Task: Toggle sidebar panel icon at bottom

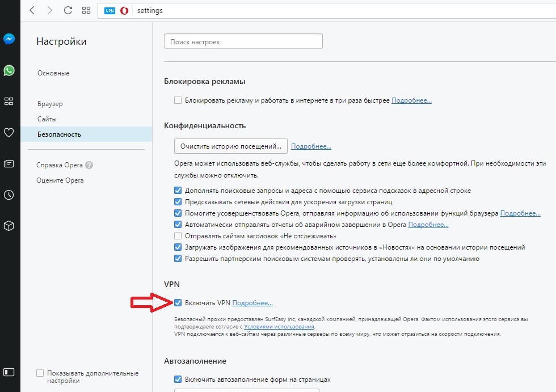Action: point(9,372)
